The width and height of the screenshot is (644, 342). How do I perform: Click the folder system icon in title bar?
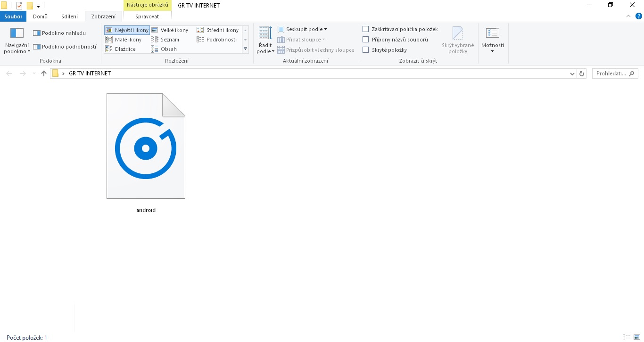(4, 6)
